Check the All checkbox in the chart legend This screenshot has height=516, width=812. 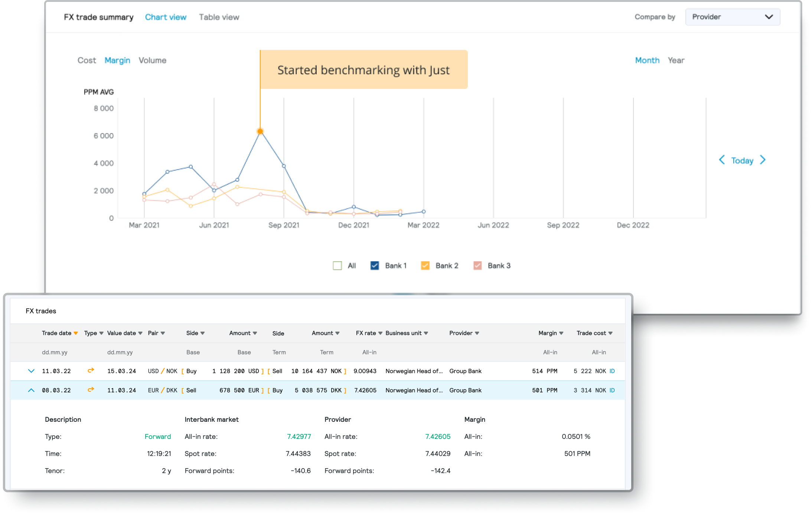point(337,265)
